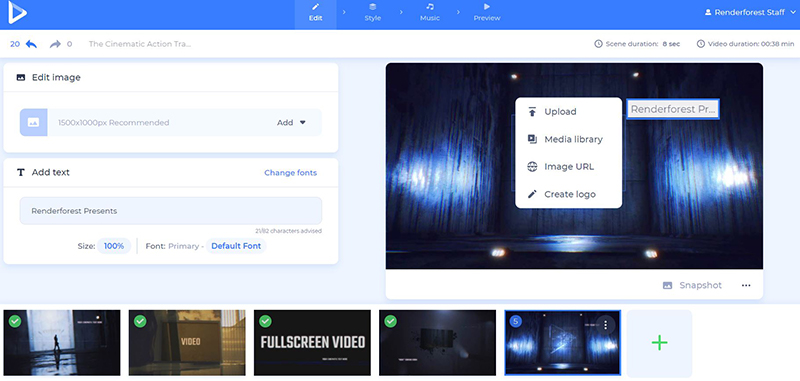The image size is (800, 381).
Task: Select Create logo in the popup menu
Action: [x=568, y=194]
